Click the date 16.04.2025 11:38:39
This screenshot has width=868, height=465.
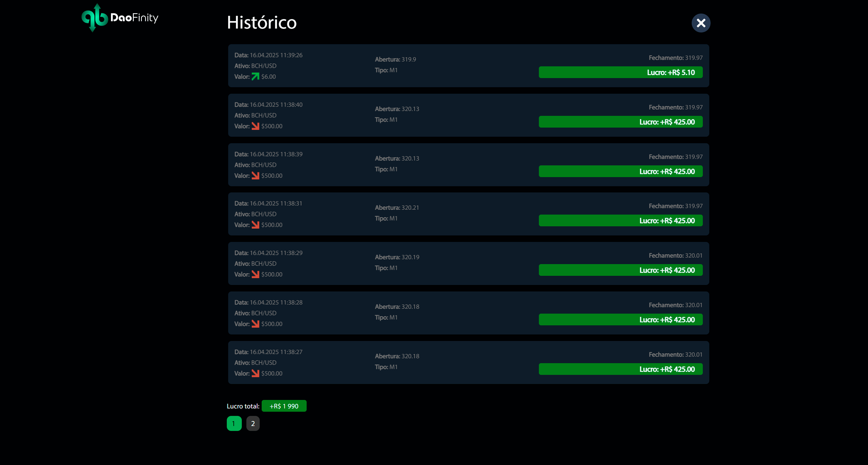coord(276,154)
